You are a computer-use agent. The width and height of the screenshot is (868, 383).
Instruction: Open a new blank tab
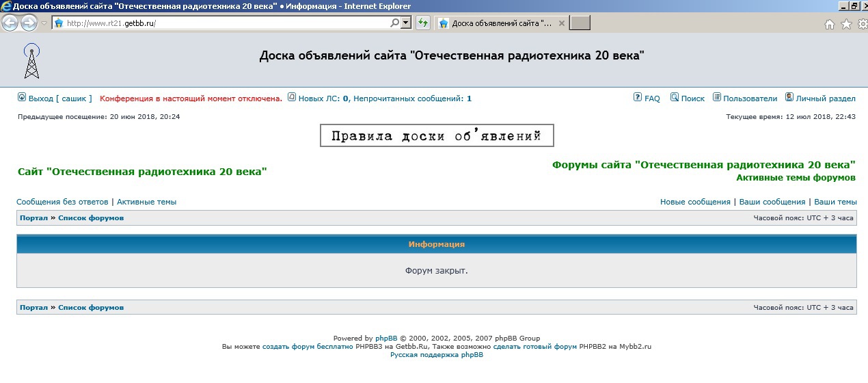point(580,23)
